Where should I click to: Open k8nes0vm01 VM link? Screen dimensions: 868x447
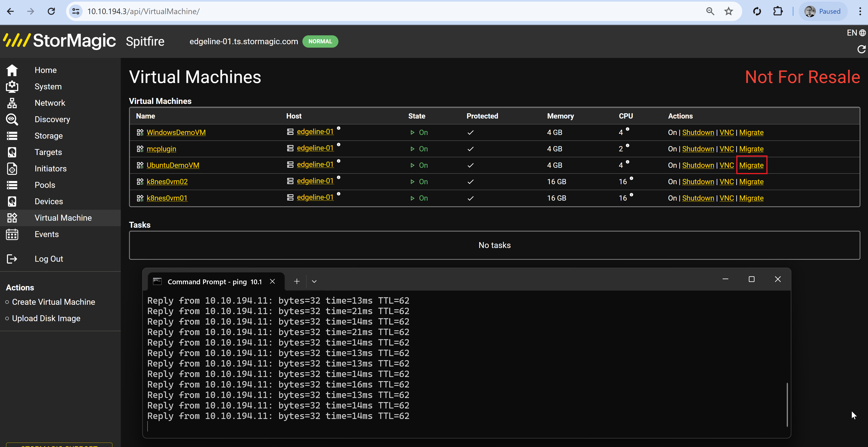tap(167, 198)
